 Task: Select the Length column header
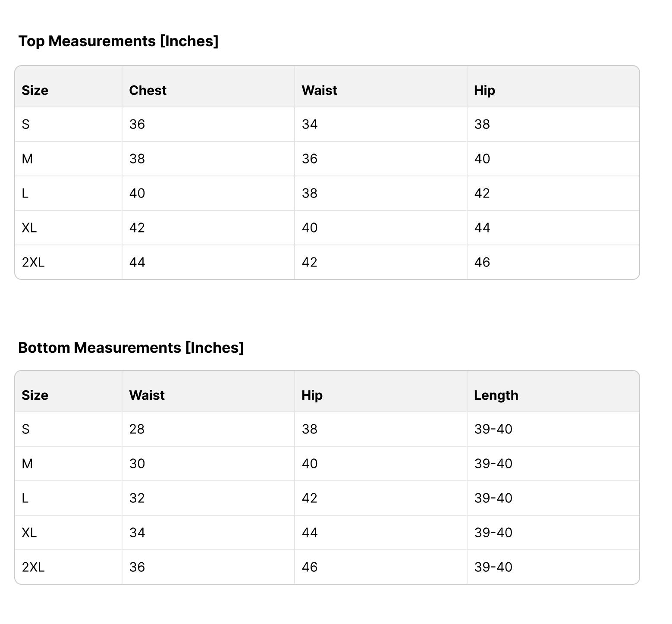496,395
